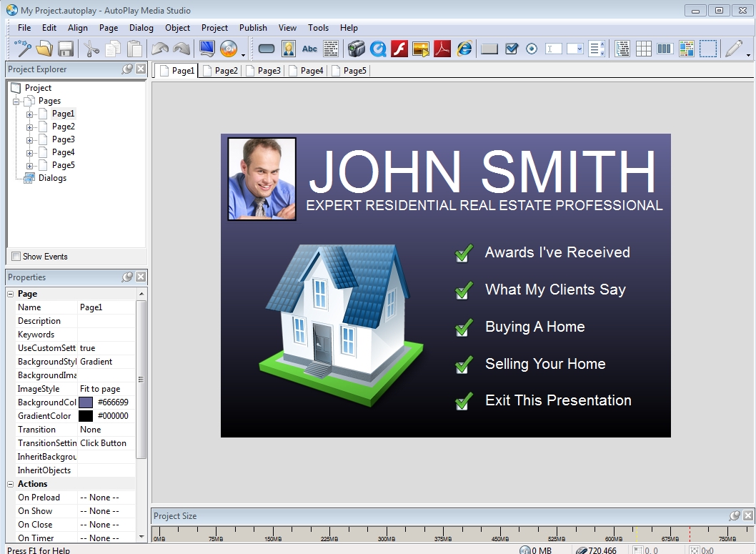Pin the Project Size panel
Image resolution: width=756 pixels, height=554 pixels.
tap(735, 515)
